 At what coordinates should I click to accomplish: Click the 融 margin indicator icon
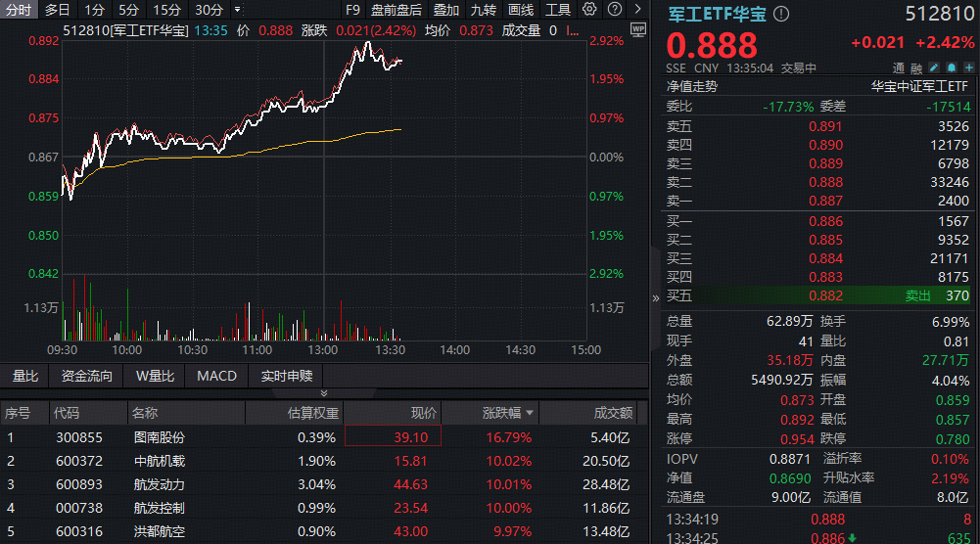click(x=915, y=68)
